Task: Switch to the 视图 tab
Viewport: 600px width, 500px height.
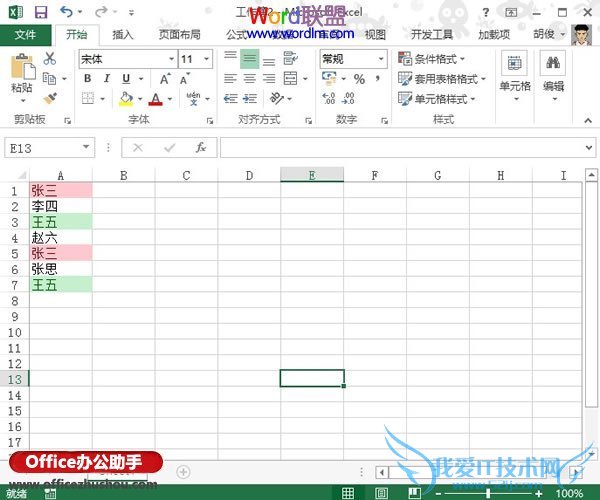Action: pos(375,35)
